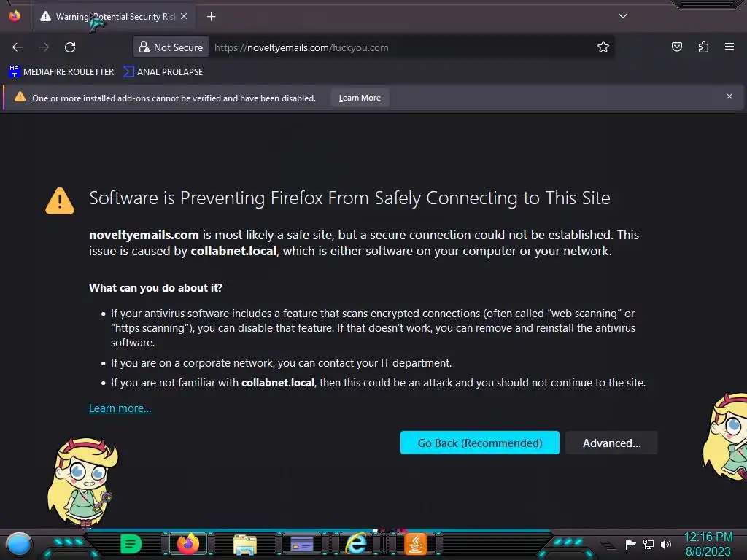The height and width of the screenshot is (560, 747).
Task: Select the Warning: Potential Security Risk tab
Action: pos(113,17)
